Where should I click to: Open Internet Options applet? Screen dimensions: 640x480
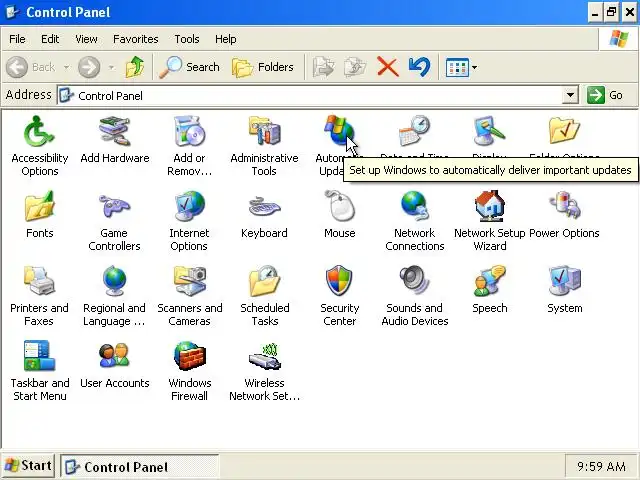[189, 206]
